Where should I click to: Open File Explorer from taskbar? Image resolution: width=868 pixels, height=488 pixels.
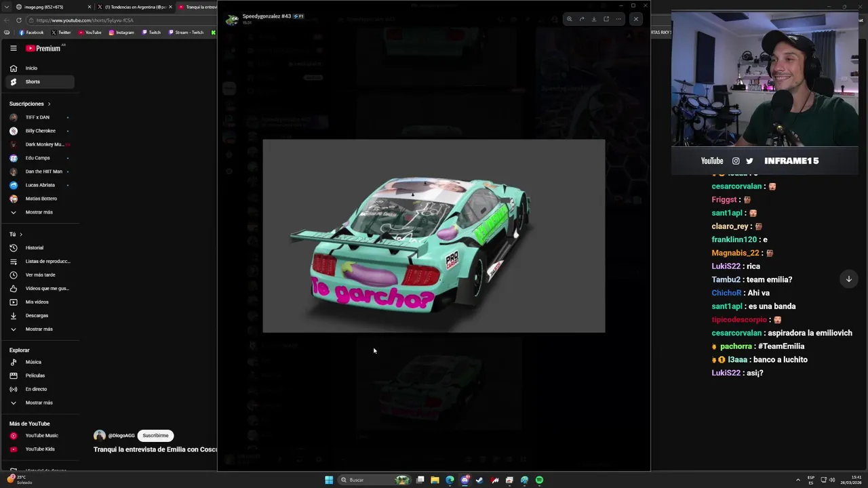[x=435, y=480]
